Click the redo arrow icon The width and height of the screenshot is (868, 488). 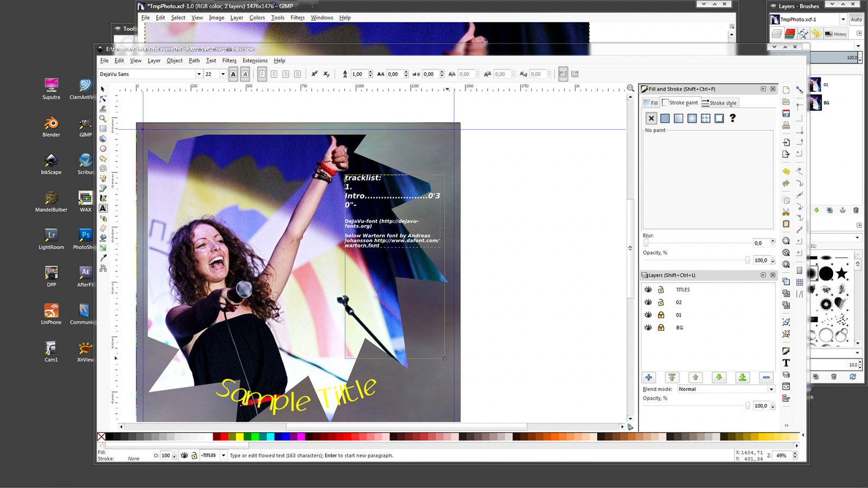[786, 183]
